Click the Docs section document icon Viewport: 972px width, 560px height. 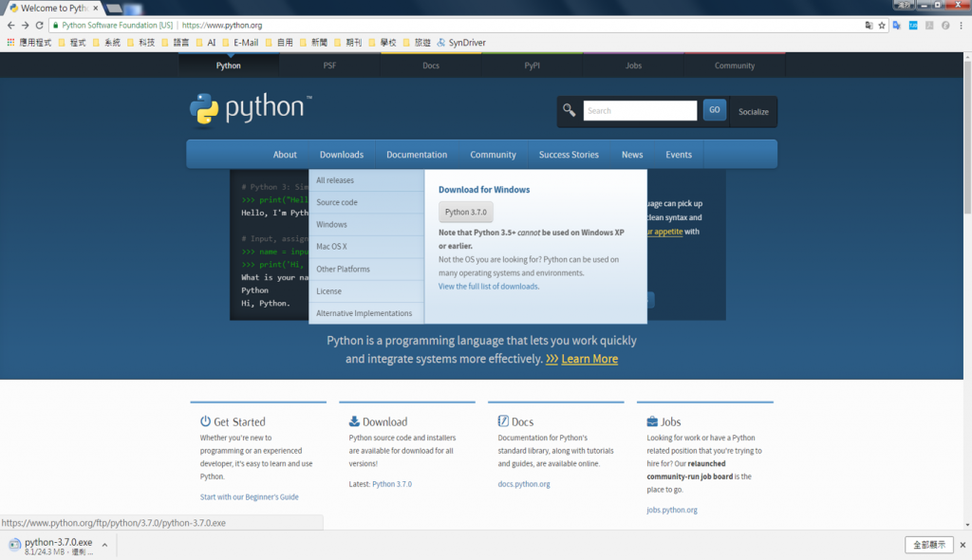point(503,421)
